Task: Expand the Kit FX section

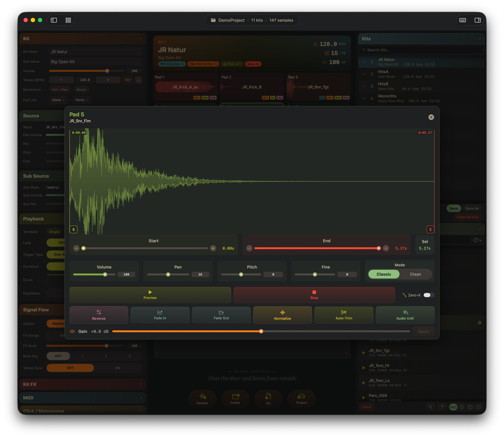Action: (82, 384)
